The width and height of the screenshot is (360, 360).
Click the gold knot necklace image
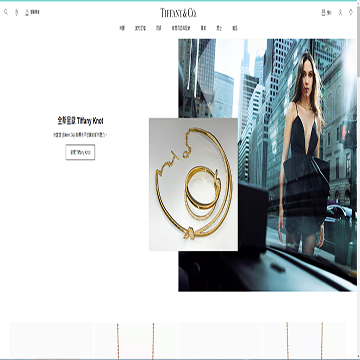coord(193,184)
